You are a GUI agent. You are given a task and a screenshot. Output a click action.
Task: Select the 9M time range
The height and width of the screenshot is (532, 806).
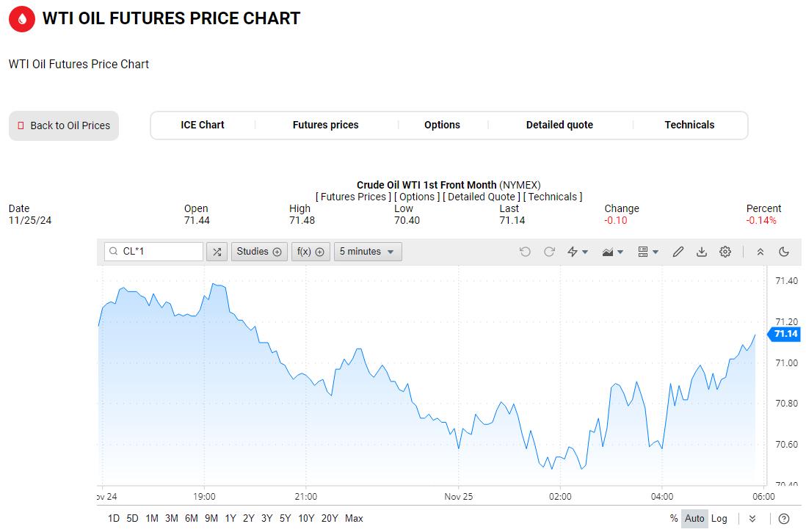(x=211, y=519)
